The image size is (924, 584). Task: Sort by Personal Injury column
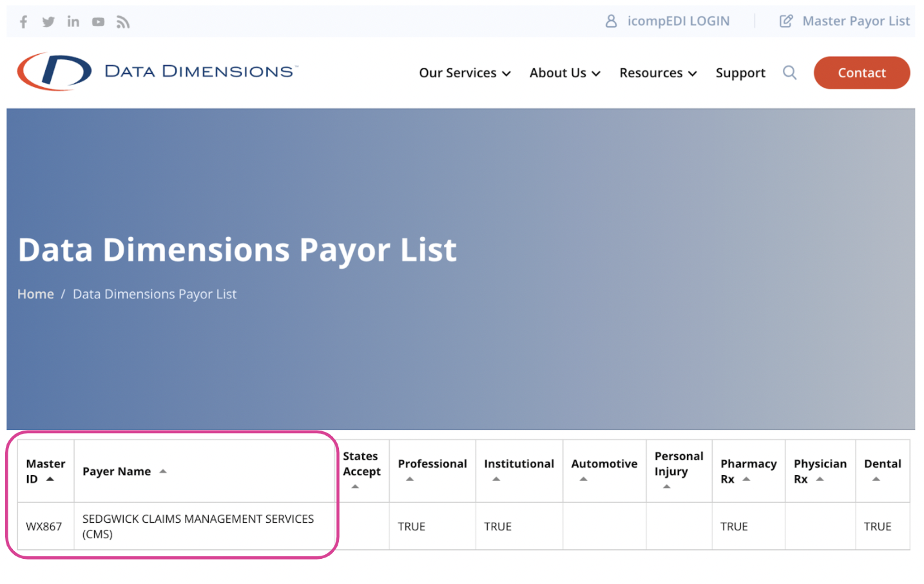[x=679, y=471]
